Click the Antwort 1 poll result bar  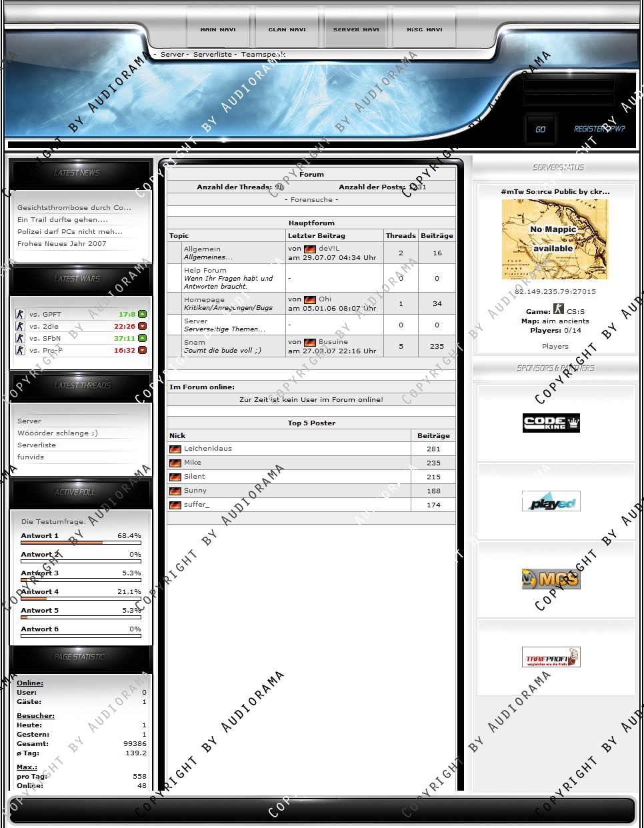[81, 543]
